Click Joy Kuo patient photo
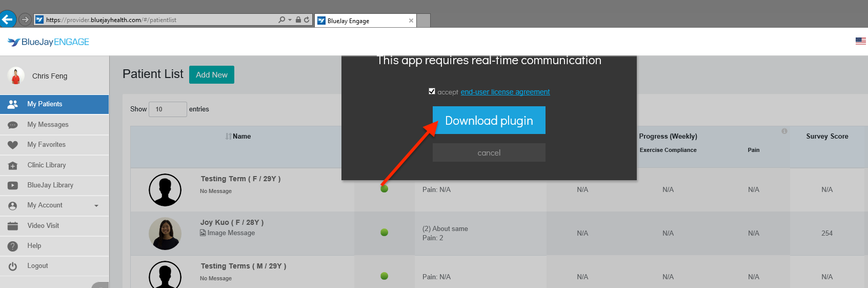The height and width of the screenshot is (288, 868). pos(165,234)
